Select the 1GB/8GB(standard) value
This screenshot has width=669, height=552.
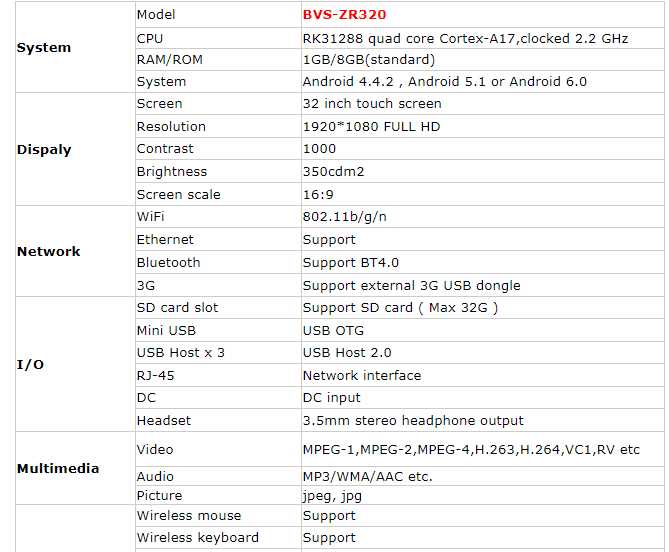click(368, 60)
